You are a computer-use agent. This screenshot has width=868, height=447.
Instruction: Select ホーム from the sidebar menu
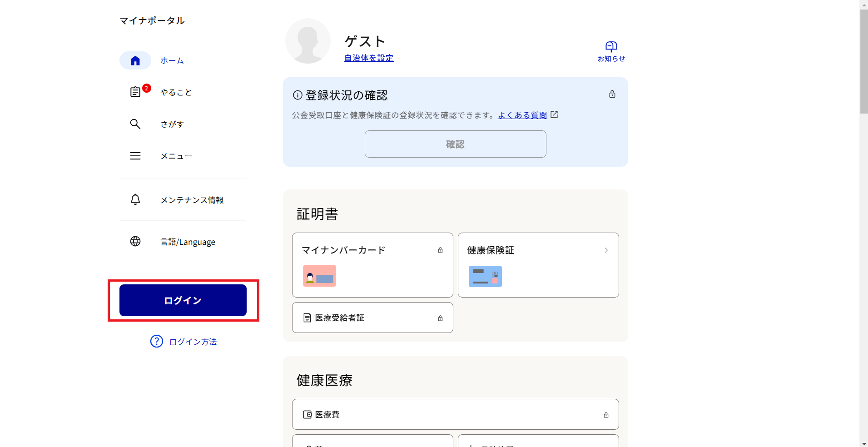point(172,60)
